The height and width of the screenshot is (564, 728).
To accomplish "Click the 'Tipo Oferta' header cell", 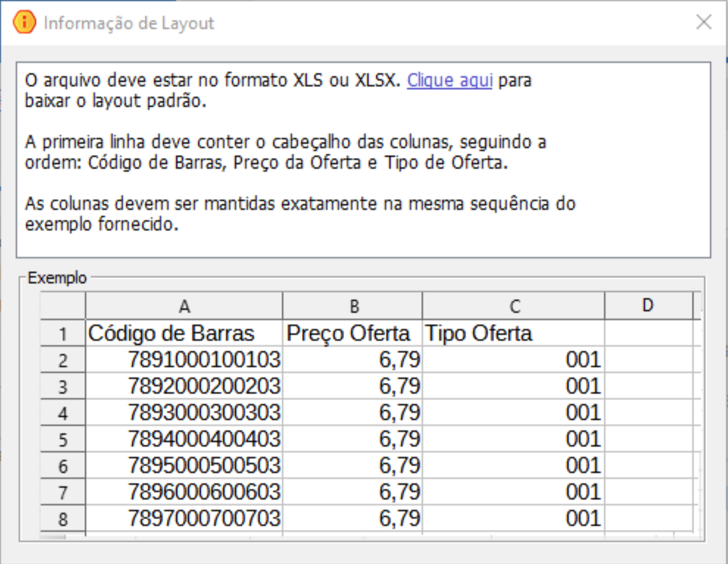I will [x=478, y=334].
